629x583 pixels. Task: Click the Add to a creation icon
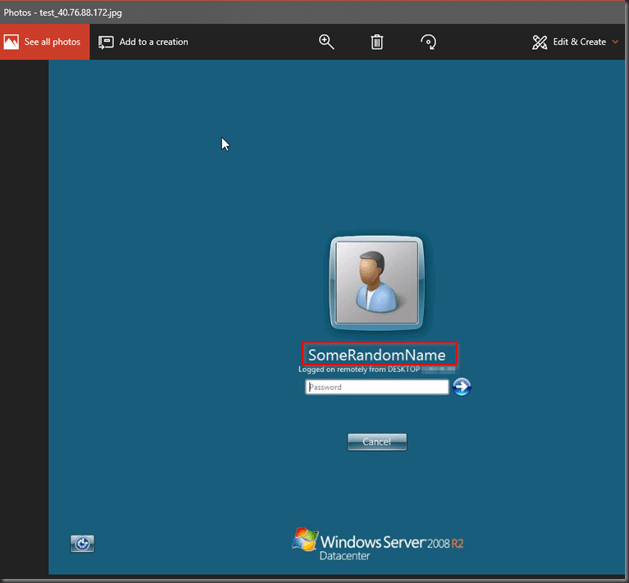pos(106,42)
